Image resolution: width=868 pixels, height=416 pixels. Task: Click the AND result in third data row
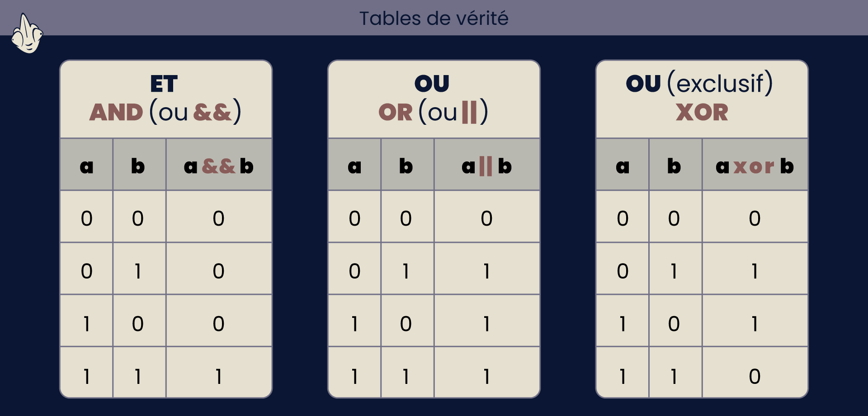pos(218,324)
